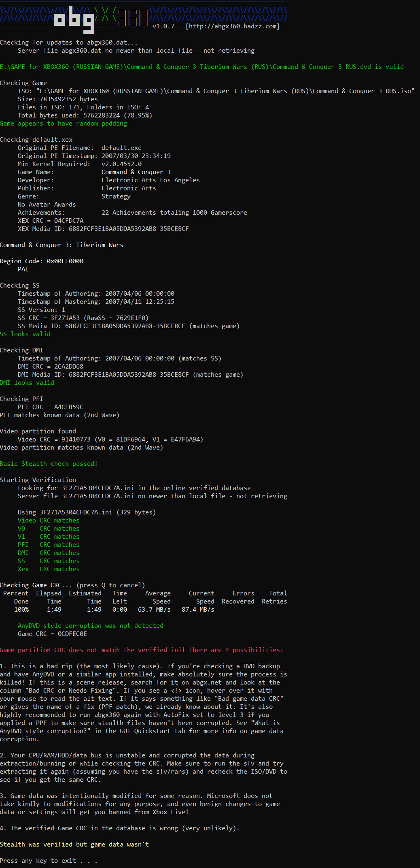
Task: Click the 100% Percent Done value
Action: point(21,610)
